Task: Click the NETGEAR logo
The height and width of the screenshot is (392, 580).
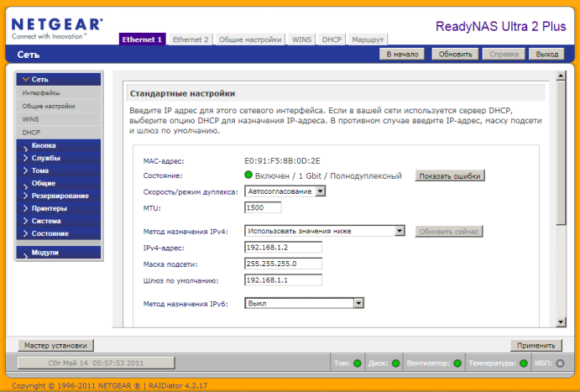Action: (57, 29)
